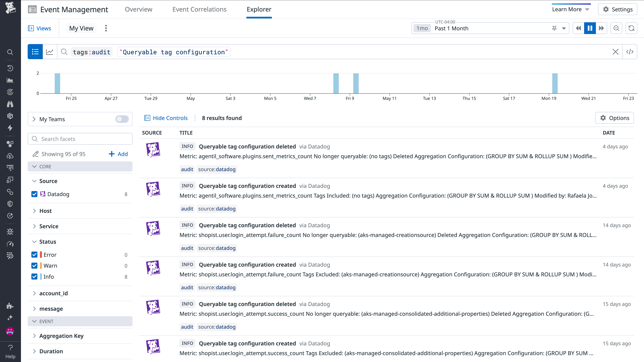This screenshot has width=644, height=362.
Task: Collapse the Status facet
Action: [x=35, y=242]
